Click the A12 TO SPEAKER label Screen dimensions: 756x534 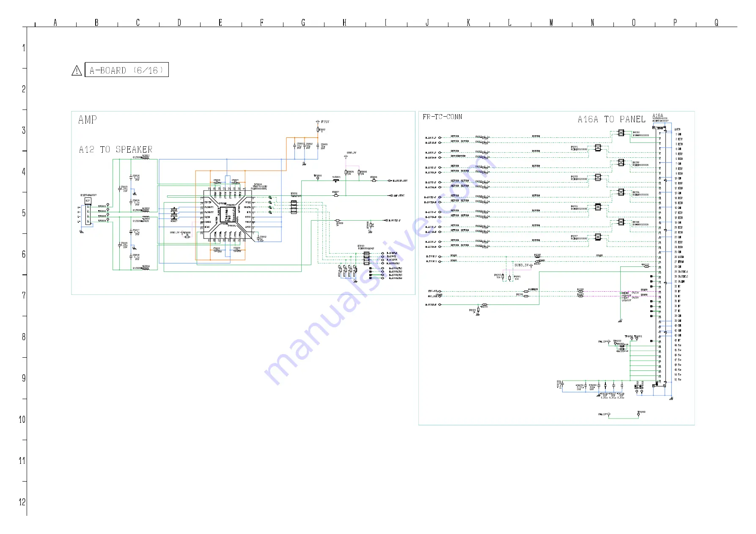[115, 149]
